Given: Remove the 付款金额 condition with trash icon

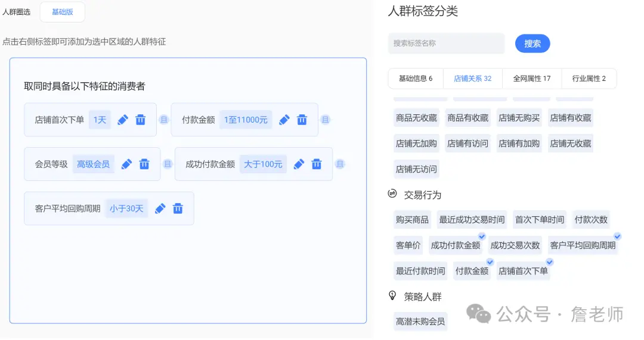Looking at the screenshot, I should [x=302, y=120].
